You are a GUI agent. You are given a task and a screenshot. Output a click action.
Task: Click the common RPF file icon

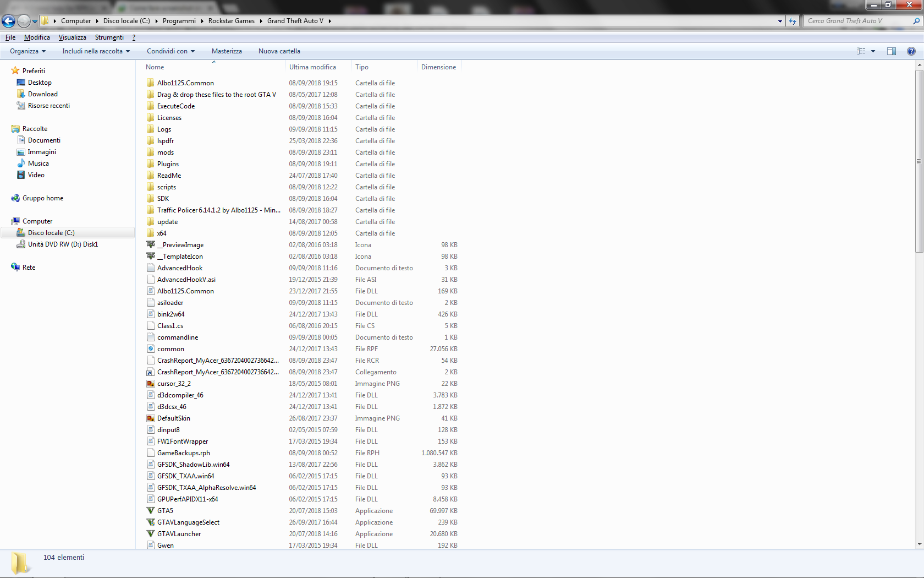151,349
